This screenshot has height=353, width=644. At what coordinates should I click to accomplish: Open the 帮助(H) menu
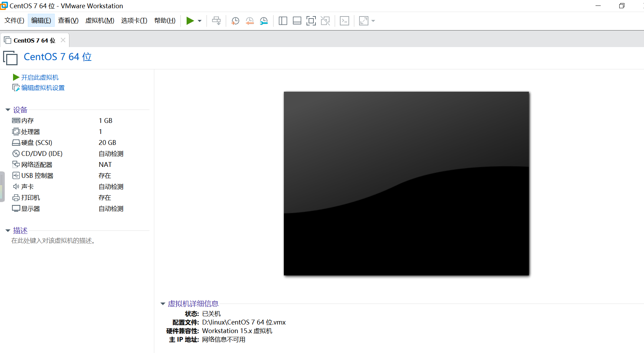[x=165, y=21]
